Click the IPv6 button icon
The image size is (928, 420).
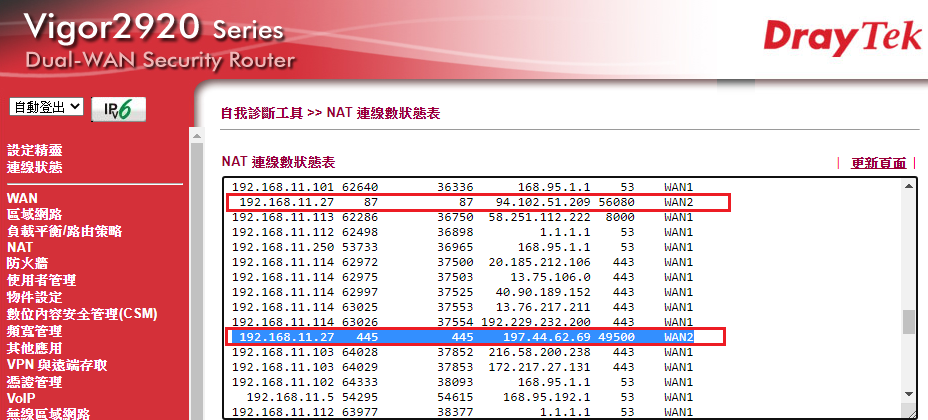[118, 109]
